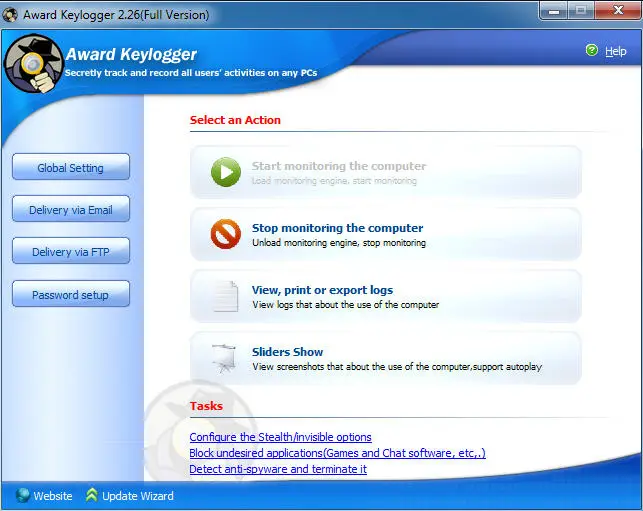Minimize the Award Keylogger window
Screen dimensions: 643x511
click(554, 11)
